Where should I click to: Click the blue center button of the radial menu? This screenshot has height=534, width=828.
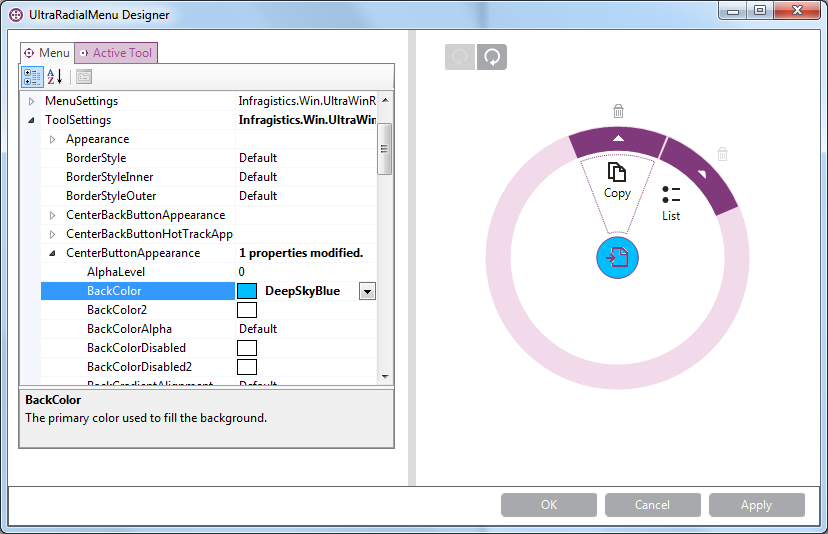[x=617, y=257]
